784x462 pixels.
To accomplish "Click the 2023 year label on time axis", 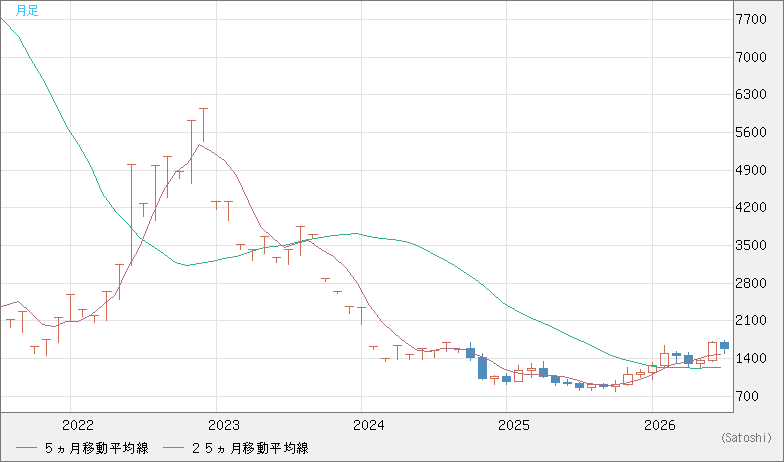I will pyautogui.click(x=224, y=426).
